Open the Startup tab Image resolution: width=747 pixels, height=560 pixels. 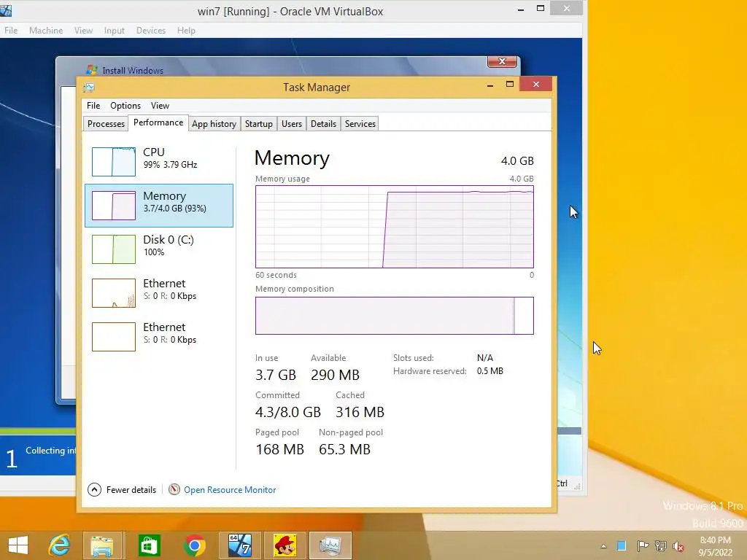click(x=259, y=124)
